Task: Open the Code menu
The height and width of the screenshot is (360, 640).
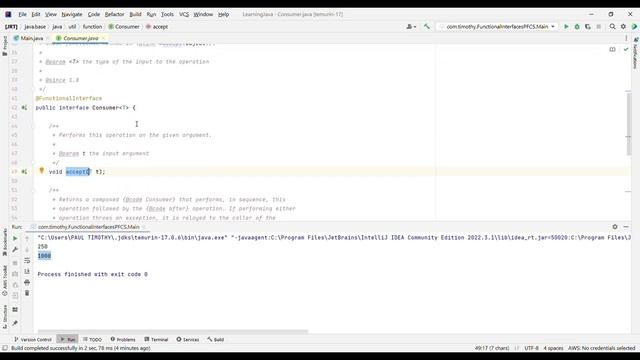Action: click(x=94, y=14)
